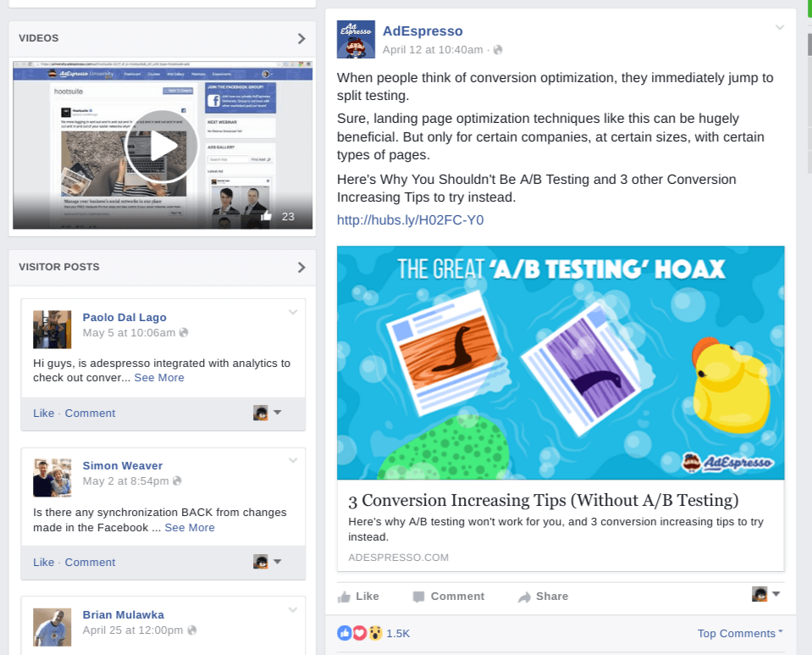Screen dimensions: 812x655
Task: Click the globe privacy icon on Paolo's post
Action: coord(184,333)
